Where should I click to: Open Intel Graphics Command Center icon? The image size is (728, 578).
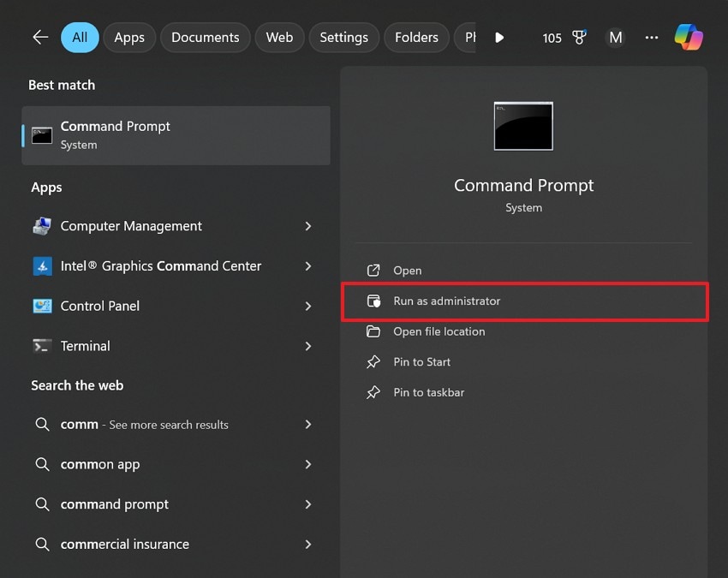click(x=42, y=265)
